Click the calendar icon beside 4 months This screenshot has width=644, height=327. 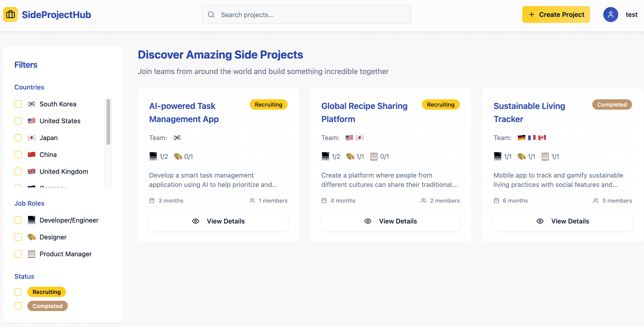324,201
